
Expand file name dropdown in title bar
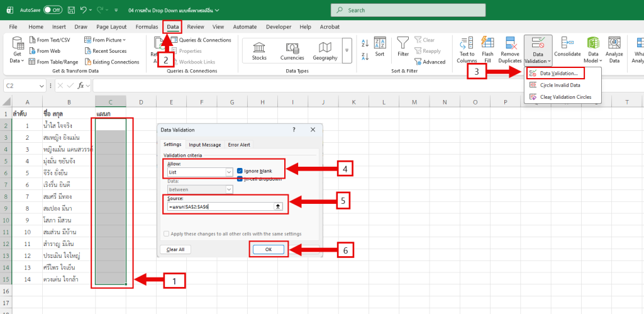pyautogui.click(x=217, y=10)
